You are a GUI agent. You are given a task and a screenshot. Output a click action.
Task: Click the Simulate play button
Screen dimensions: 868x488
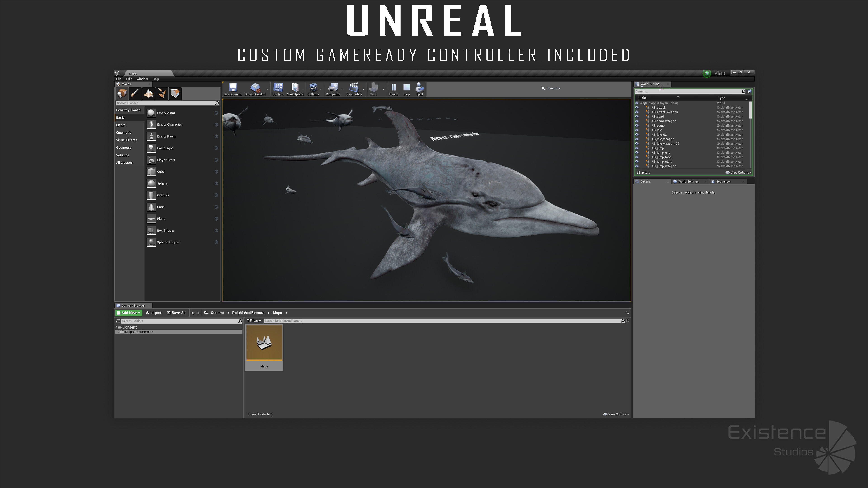click(x=551, y=88)
